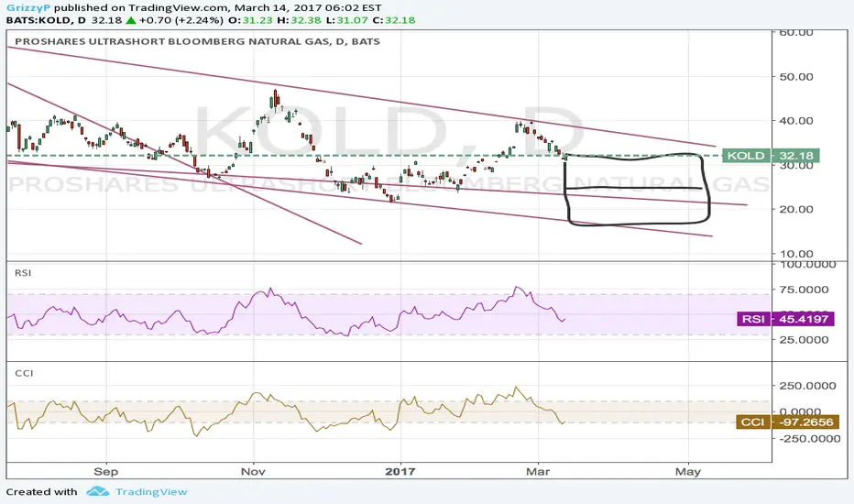This screenshot has height=504, width=854.
Task: Select the +0.70 (+2.24%) change text
Action: [181, 20]
